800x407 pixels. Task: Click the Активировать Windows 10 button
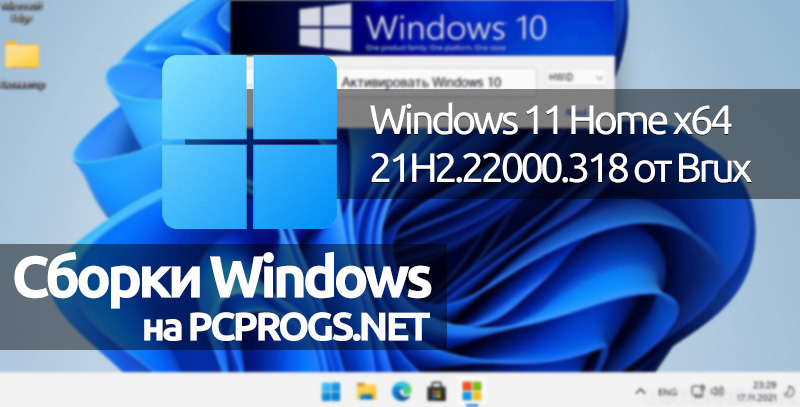point(435,81)
